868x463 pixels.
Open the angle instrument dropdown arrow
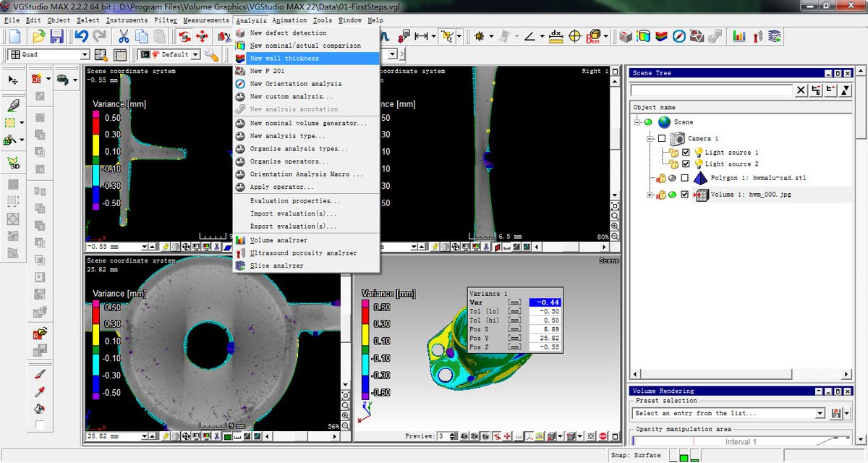pyautogui.click(x=541, y=36)
